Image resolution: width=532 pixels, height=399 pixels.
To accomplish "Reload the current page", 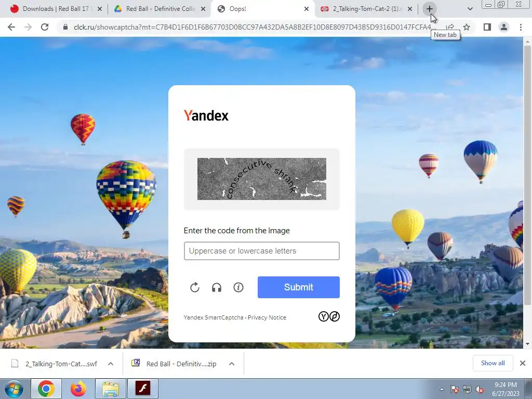I will (45, 27).
